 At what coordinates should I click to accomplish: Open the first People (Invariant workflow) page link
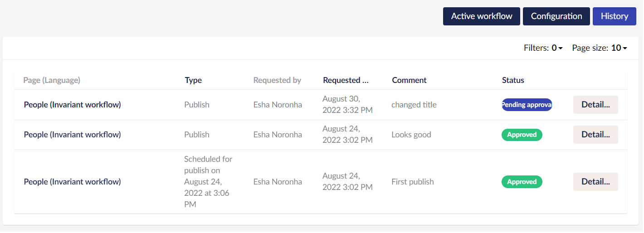pos(73,105)
